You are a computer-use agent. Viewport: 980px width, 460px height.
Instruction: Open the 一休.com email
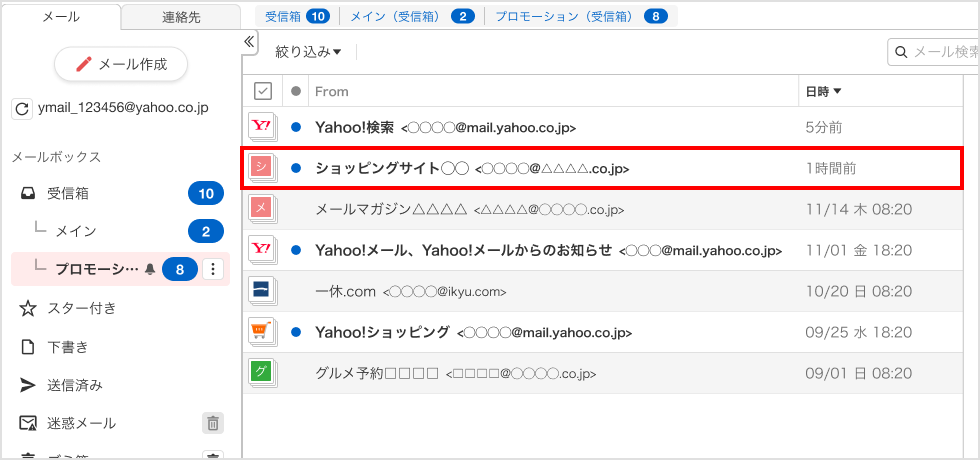tap(602, 291)
